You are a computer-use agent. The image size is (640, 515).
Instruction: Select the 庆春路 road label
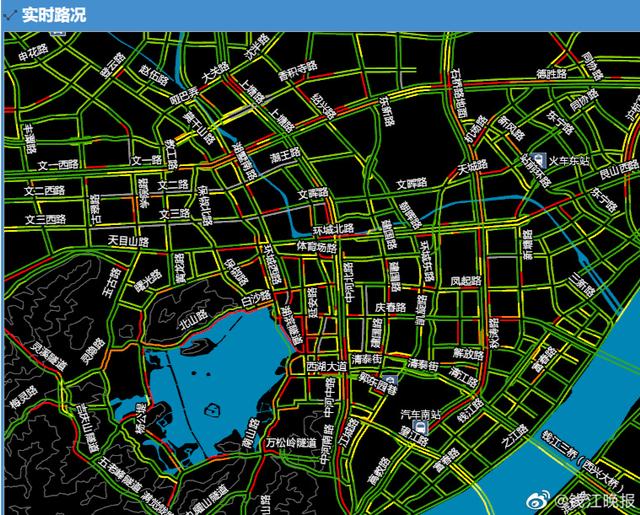click(x=390, y=307)
